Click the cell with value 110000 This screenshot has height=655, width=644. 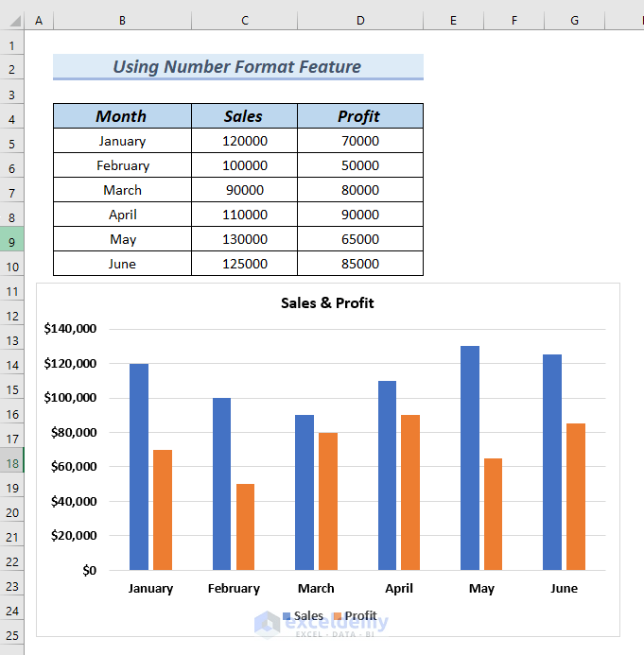(x=245, y=215)
